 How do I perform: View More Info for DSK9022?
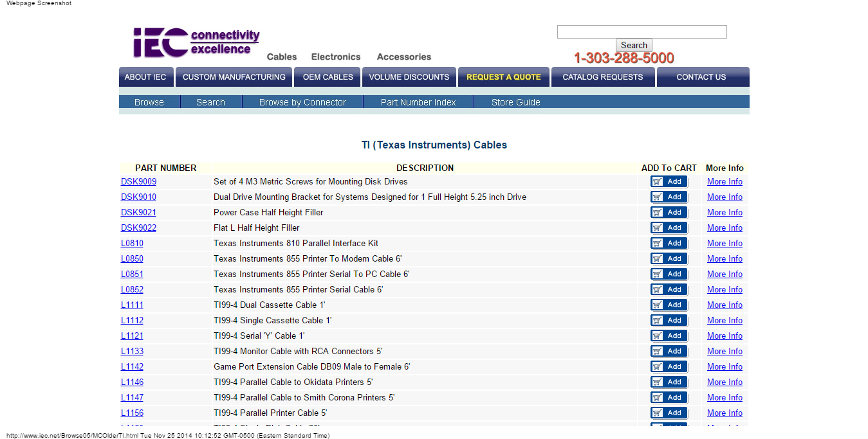coord(725,228)
